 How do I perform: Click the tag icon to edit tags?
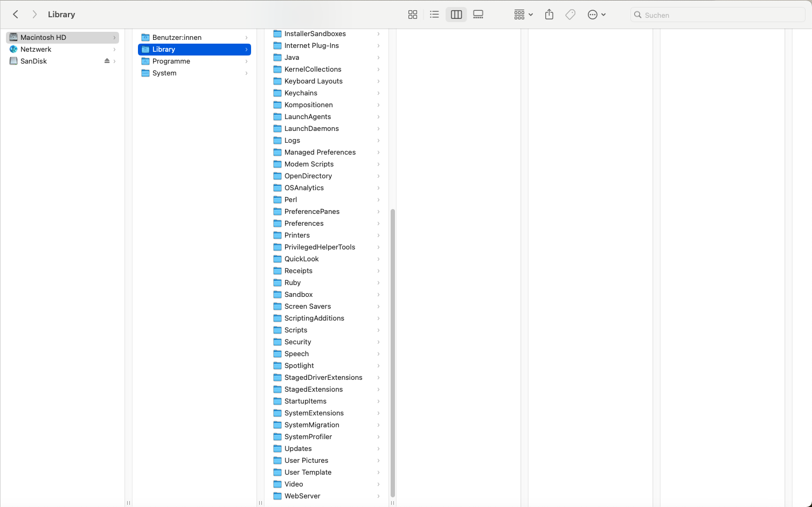tap(570, 15)
